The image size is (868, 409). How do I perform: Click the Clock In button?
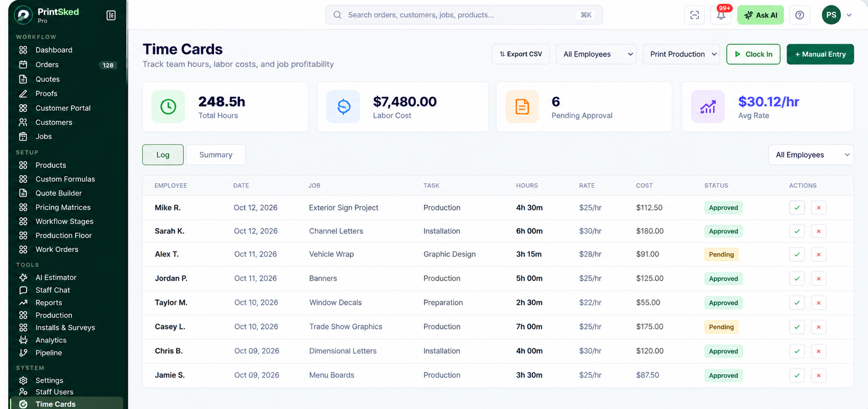point(753,54)
